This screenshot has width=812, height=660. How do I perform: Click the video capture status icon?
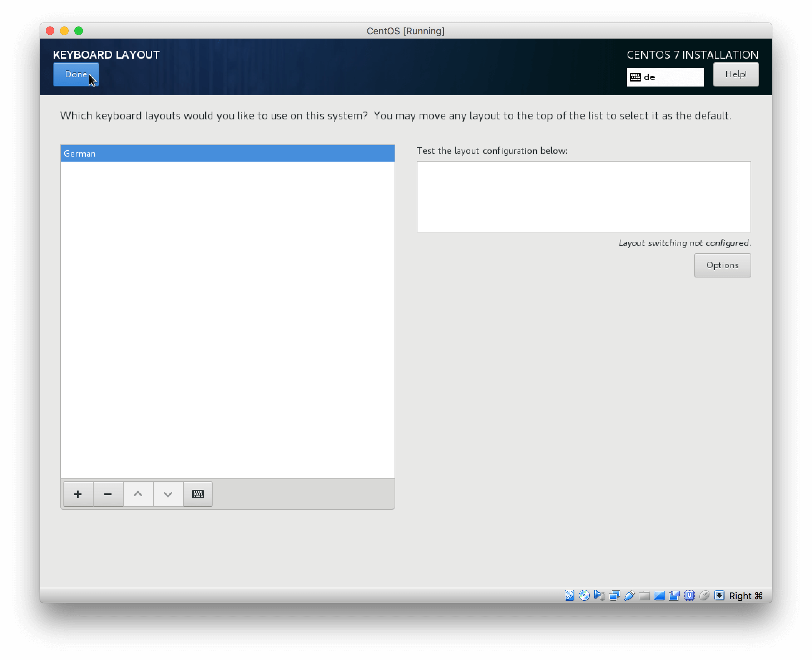point(674,595)
